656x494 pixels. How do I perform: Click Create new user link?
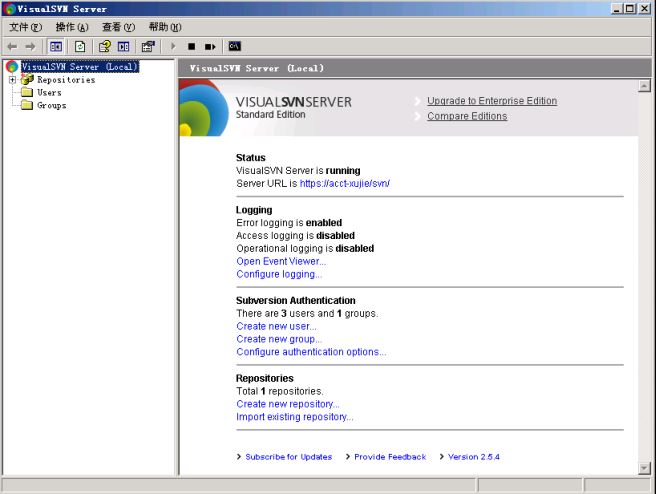click(x=277, y=326)
